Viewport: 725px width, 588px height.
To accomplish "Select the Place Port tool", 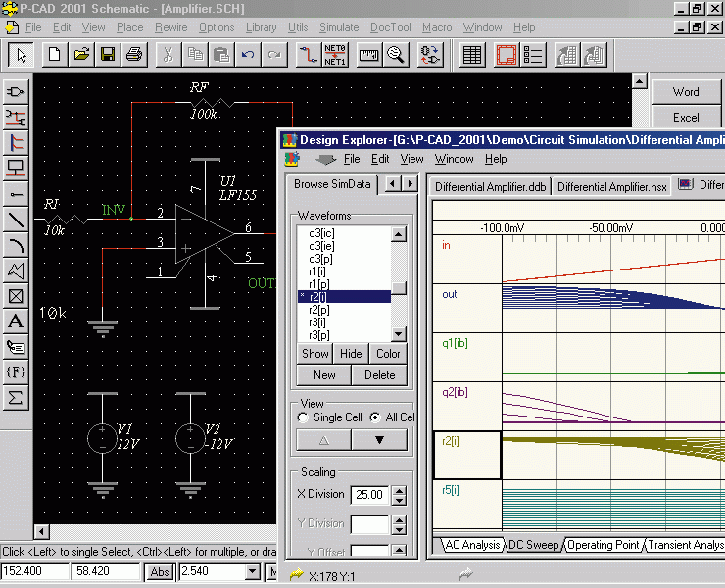I will click(x=17, y=169).
